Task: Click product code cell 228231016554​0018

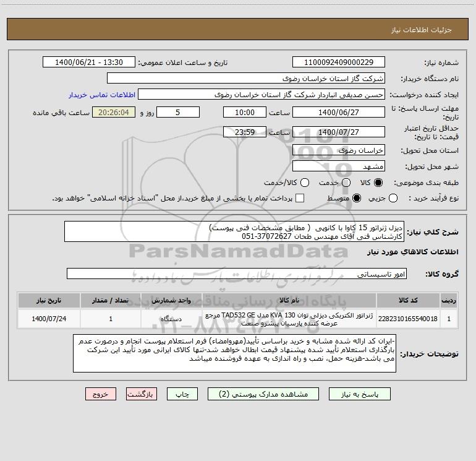Action: pos(408,319)
